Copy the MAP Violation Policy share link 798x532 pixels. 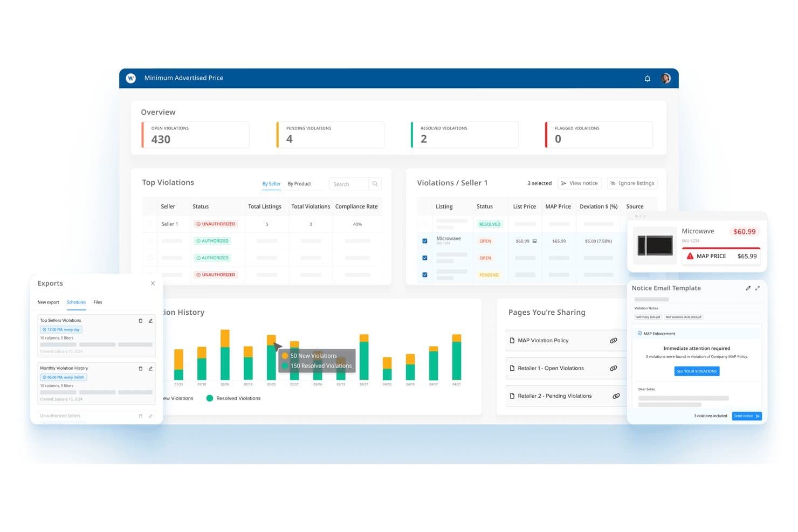coord(613,341)
